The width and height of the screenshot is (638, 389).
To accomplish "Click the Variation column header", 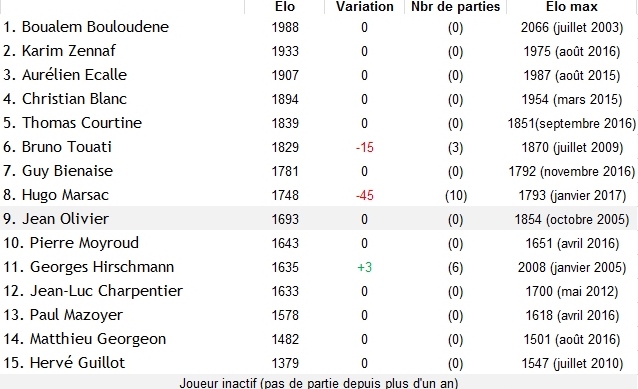I will coord(365,7).
